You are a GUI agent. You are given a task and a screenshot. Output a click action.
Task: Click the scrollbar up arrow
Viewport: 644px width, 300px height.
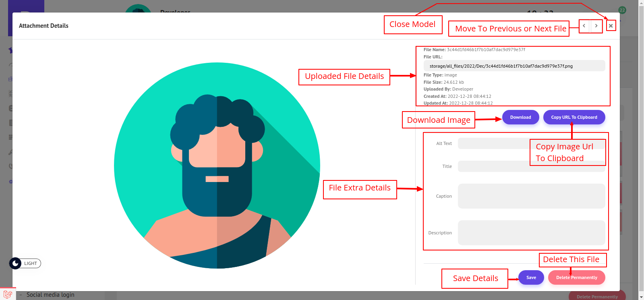click(641, 3)
